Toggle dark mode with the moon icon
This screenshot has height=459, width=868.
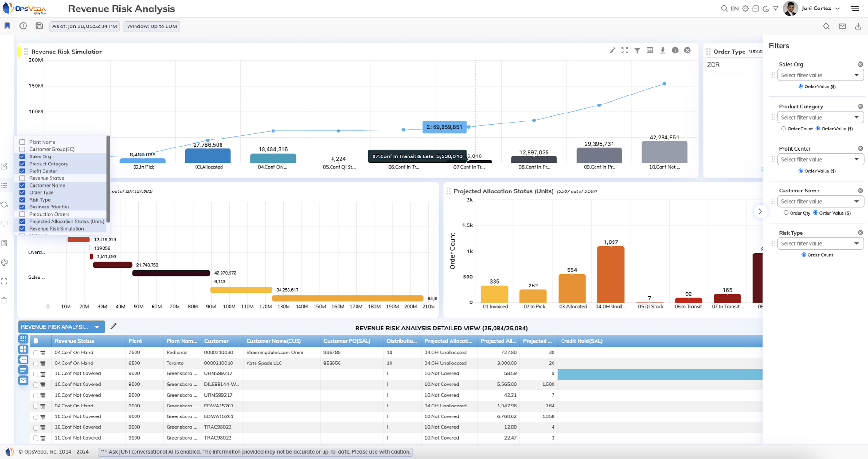(766, 9)
